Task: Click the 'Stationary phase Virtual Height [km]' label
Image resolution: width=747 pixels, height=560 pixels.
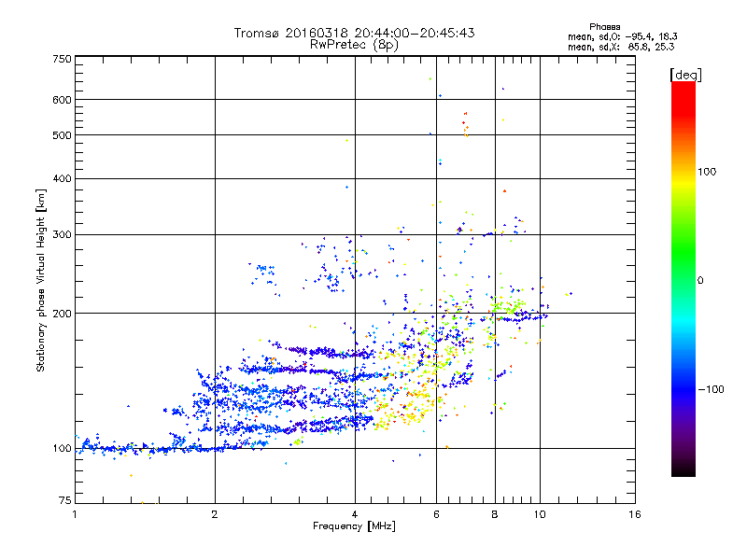Action: point(41,280)
